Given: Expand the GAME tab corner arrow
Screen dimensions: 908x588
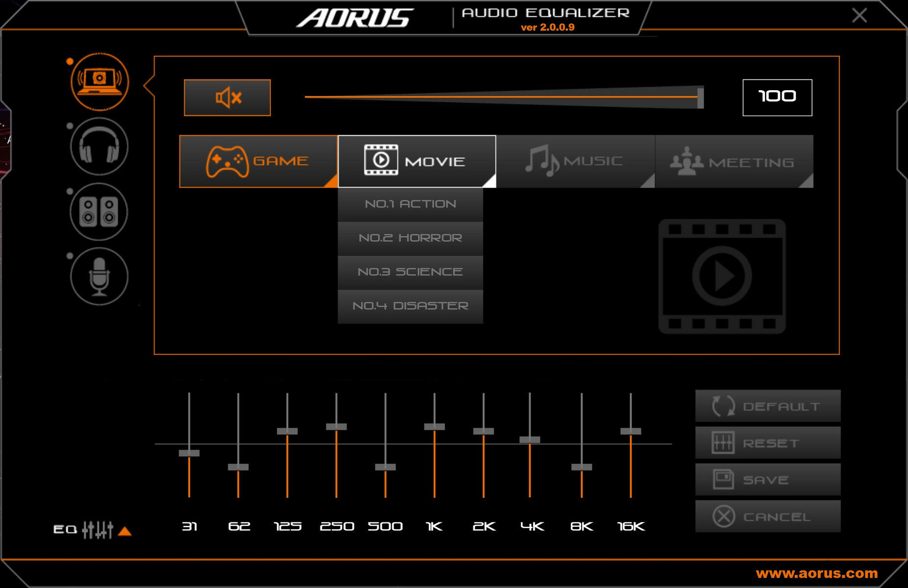Looking at the screenshot, I should point(332,181).
